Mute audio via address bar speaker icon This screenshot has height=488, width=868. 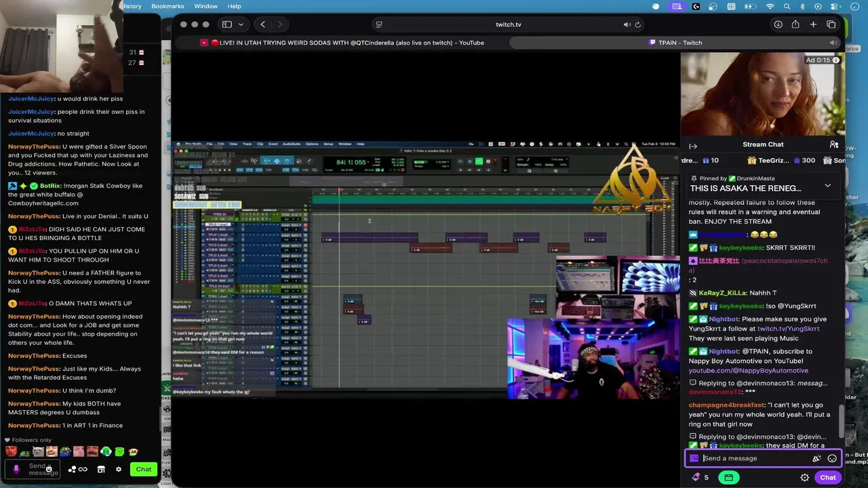point(627,24)
